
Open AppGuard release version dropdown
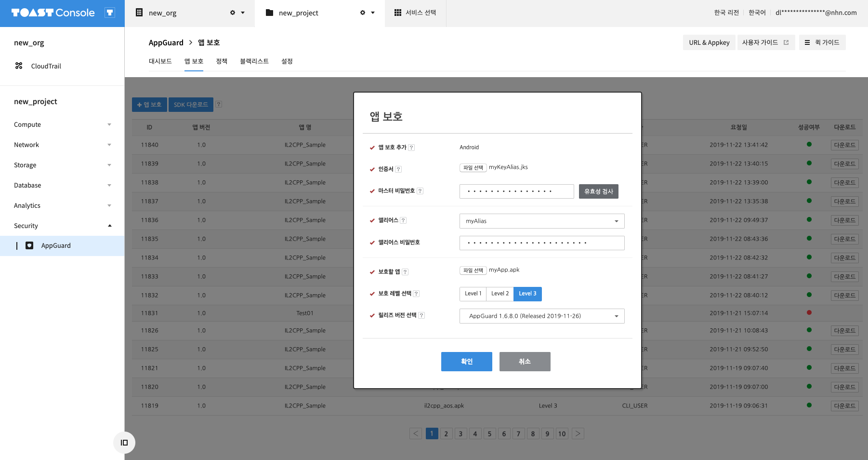(x=542, y=316)
